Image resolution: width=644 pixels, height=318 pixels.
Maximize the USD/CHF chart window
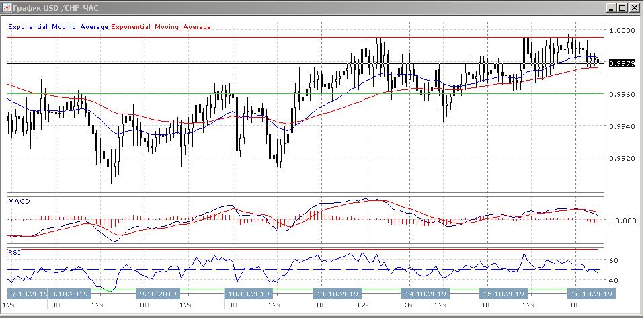point(622,8)
